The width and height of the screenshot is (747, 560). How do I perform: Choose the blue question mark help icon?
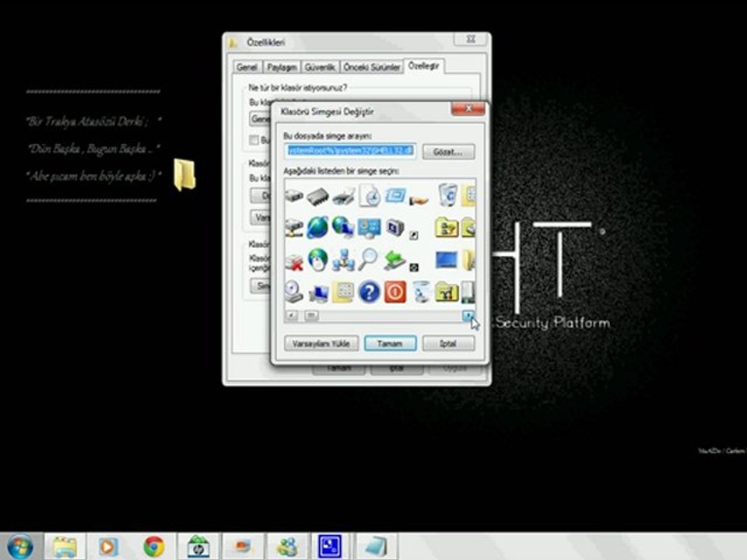369,292
